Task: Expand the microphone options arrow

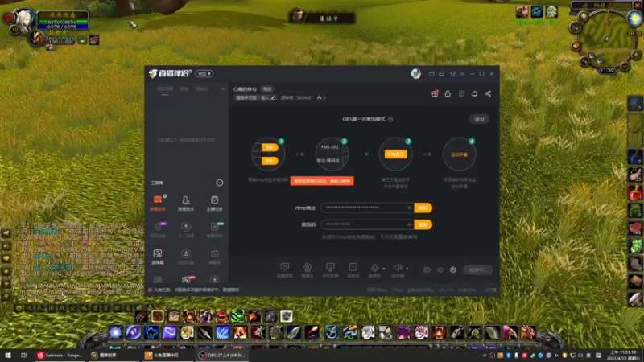Action: pos(384,269)
